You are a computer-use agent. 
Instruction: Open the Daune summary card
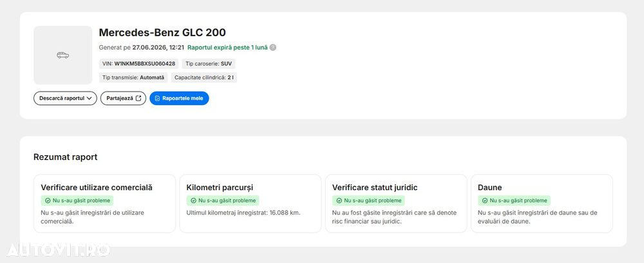pyautogui.click(x=542, y=204)
